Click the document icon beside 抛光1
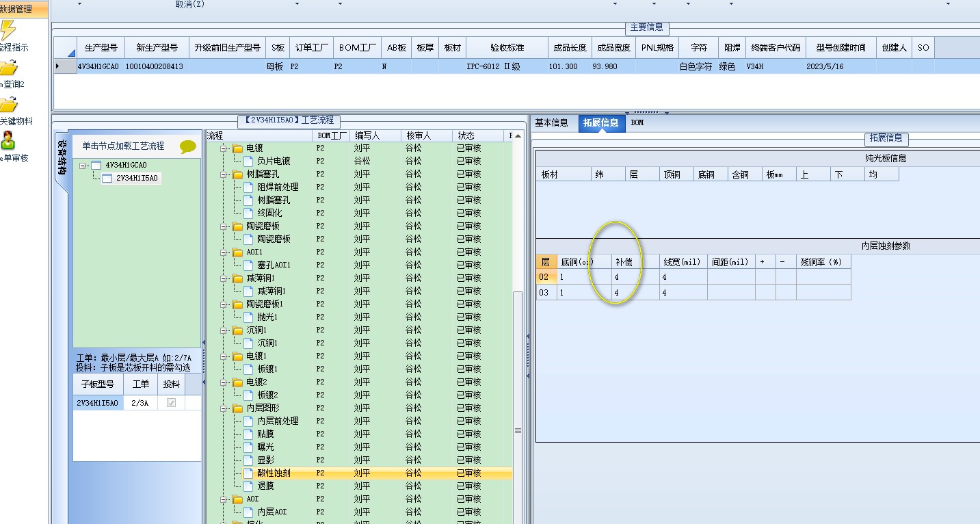This screenshot has height=524, width=980. pos(248,317)
